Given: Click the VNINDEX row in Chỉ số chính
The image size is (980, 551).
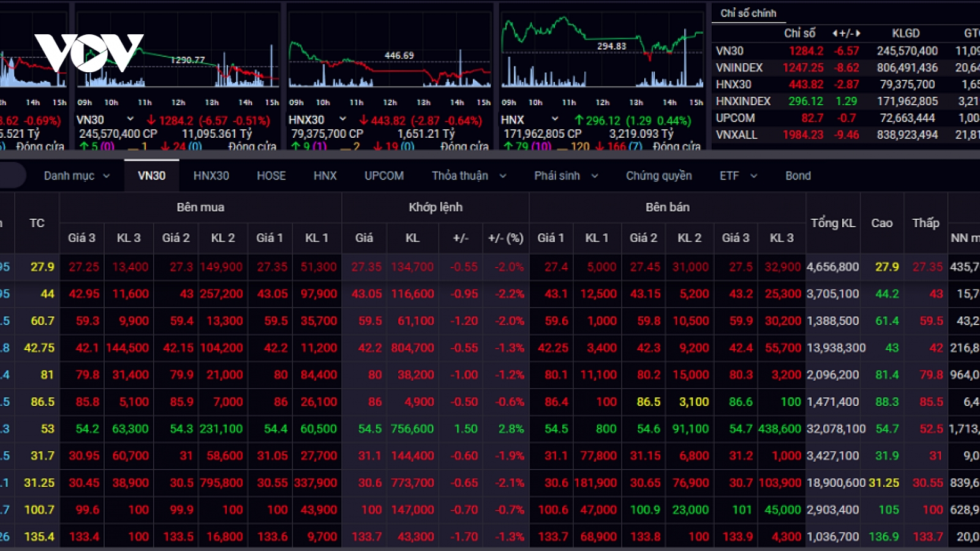Looking at the screenshot, I should tap(846, 67).
